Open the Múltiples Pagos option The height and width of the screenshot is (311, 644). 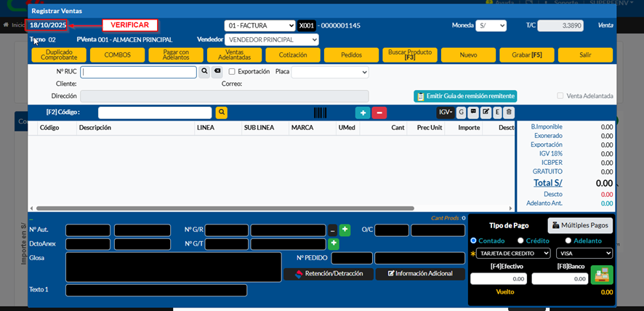click(579, 226)
